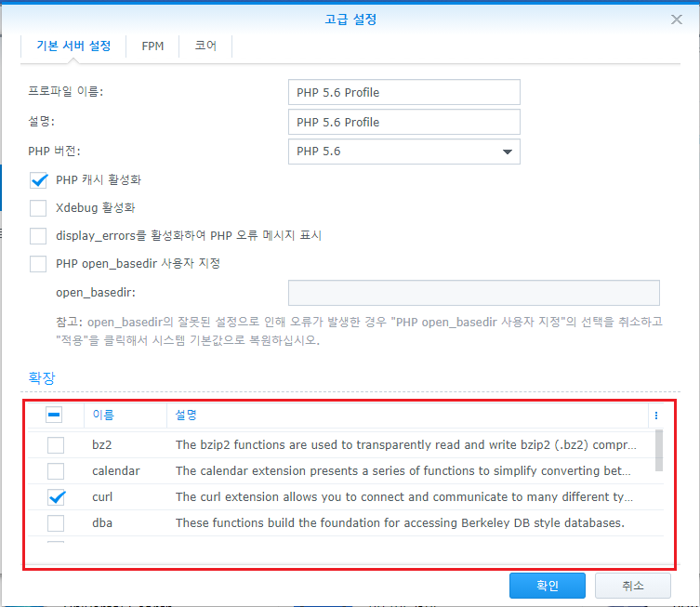Uncheck PHP 캐시 활성화
The height and width of the screenshot is (607, 700).
point(38,180)
